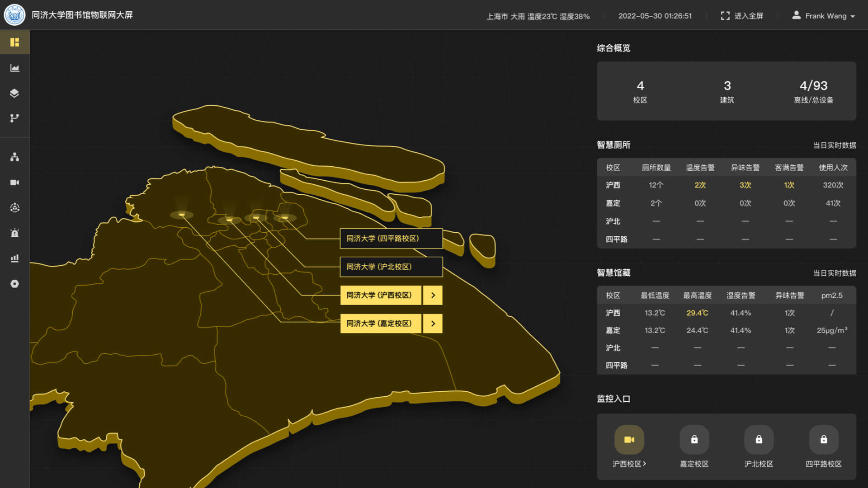Click the 智慧馆藏 section heading
868x488 pixels.
point(613,273)
